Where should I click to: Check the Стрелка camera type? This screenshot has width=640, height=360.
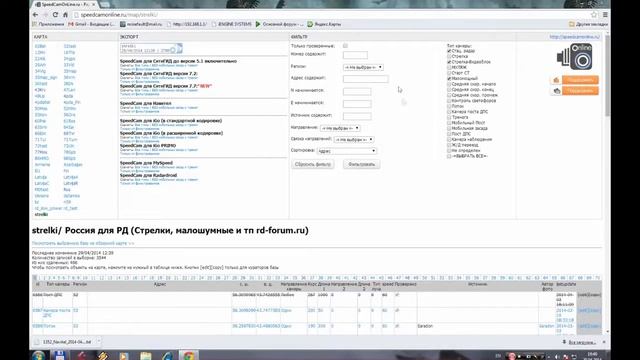pos(449,56)
